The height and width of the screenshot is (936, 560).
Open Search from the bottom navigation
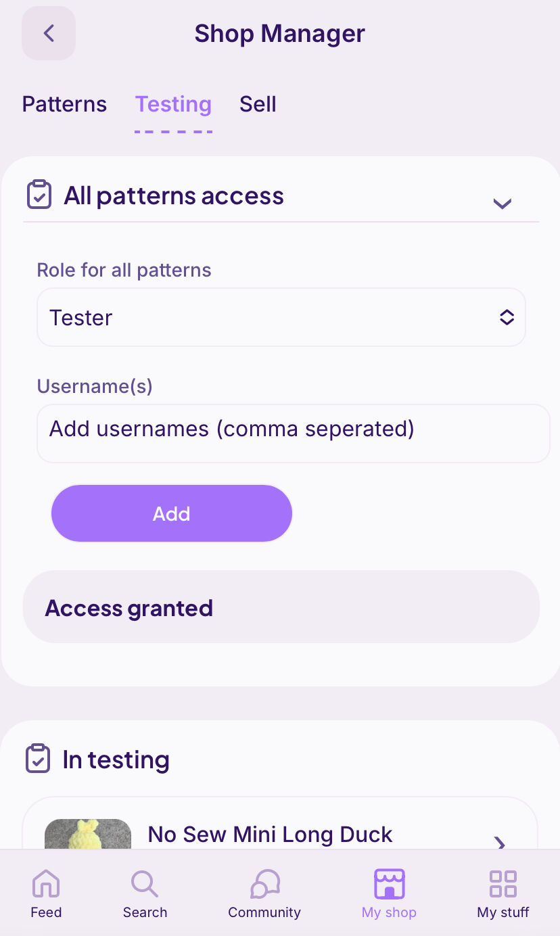145,883
